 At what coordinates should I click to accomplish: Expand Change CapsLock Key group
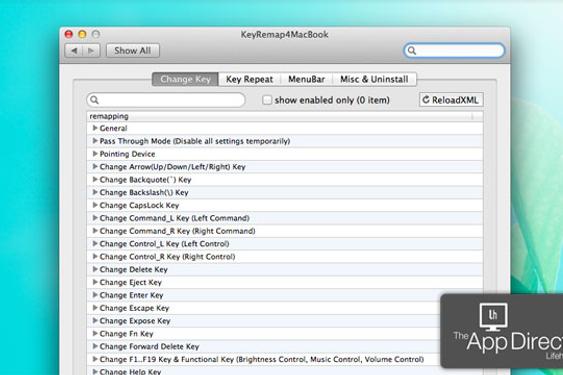click(x=95, y=205)
